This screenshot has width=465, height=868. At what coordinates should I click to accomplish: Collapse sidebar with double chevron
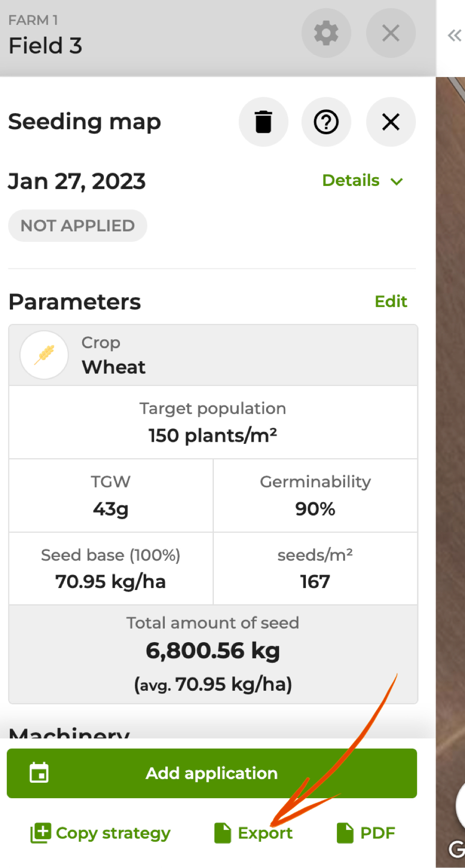click(x=454, y=36)
